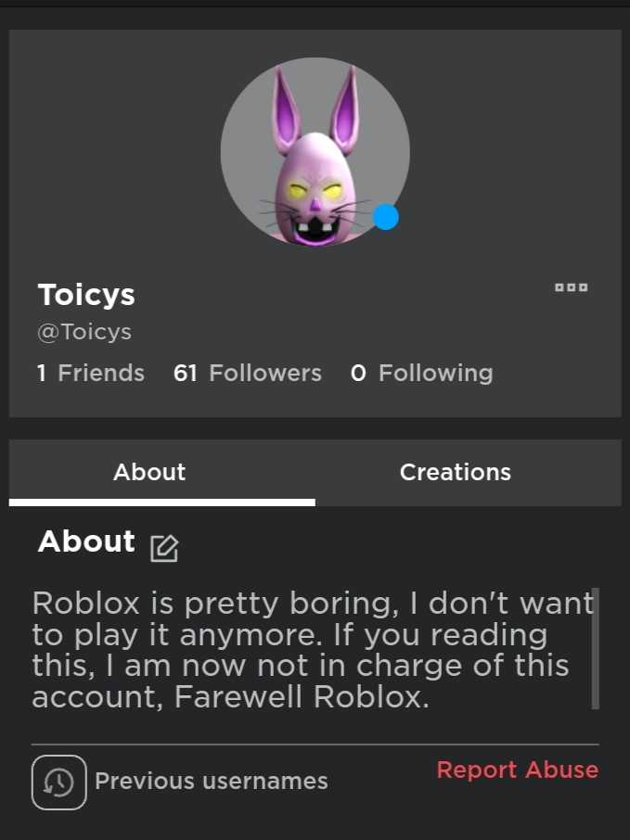Screen dimensions: 630x840
Task: Click the @Toicys username handle
Action: pyautogui.click(x=84, y=332)
